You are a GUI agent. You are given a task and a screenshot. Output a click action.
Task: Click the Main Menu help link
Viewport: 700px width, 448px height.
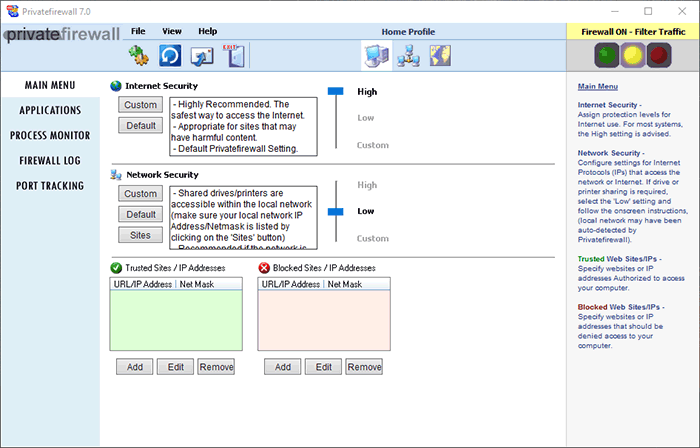pos(598,87)
